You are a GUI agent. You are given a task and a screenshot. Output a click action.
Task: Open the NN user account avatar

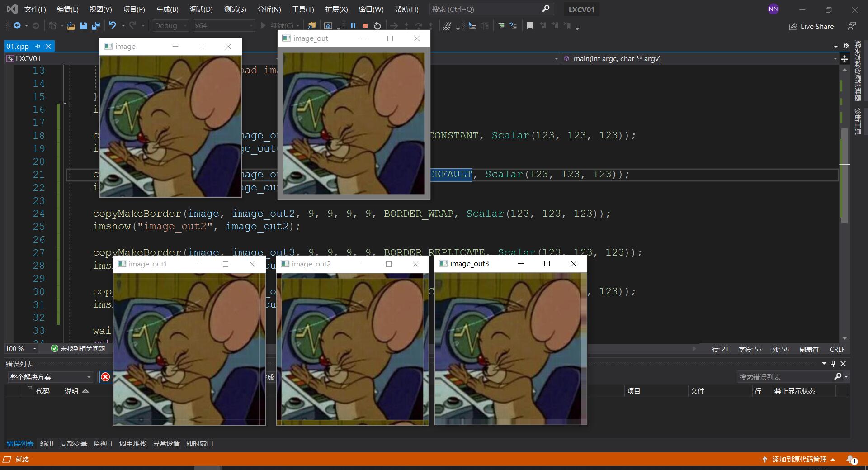[774, 9]
